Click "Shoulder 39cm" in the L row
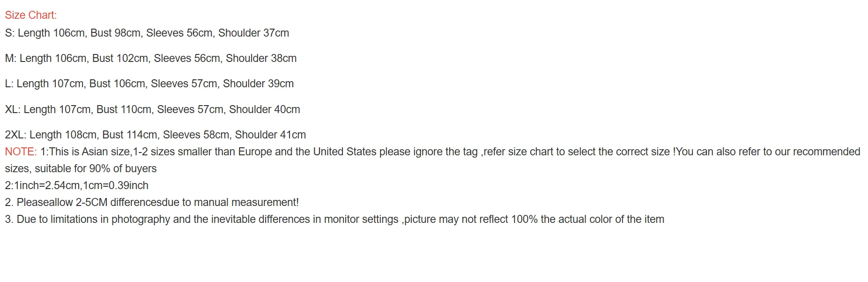This screenshot has height=282, width=868. (258, 84)
